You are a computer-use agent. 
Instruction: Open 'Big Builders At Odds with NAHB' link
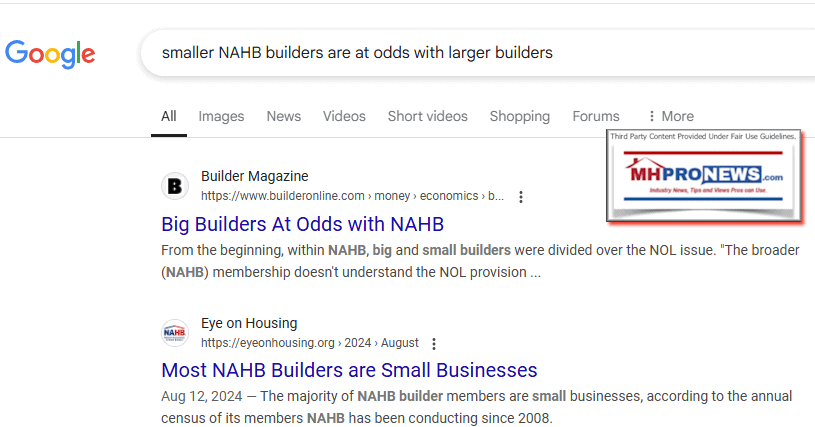point(302,223)
